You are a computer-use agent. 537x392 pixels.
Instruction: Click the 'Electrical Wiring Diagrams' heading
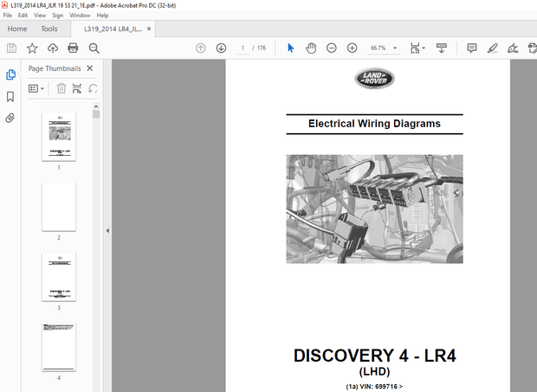pos(374,124)
